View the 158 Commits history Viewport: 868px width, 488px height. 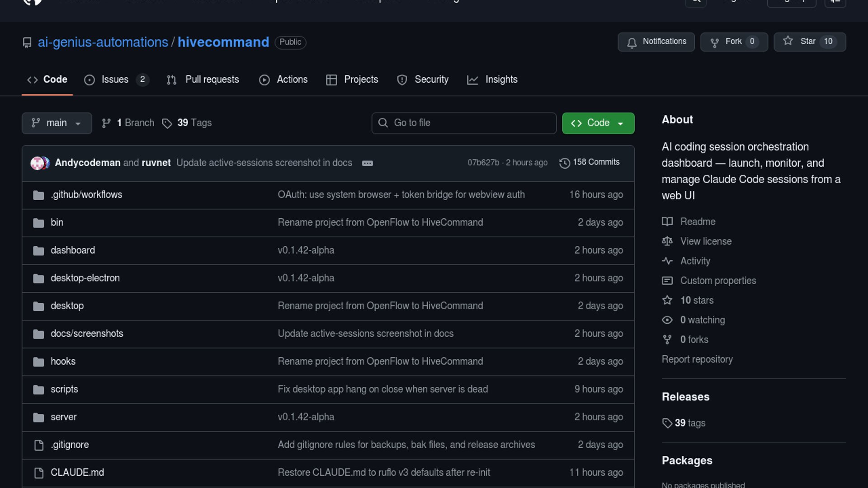[x=590, y=162]
